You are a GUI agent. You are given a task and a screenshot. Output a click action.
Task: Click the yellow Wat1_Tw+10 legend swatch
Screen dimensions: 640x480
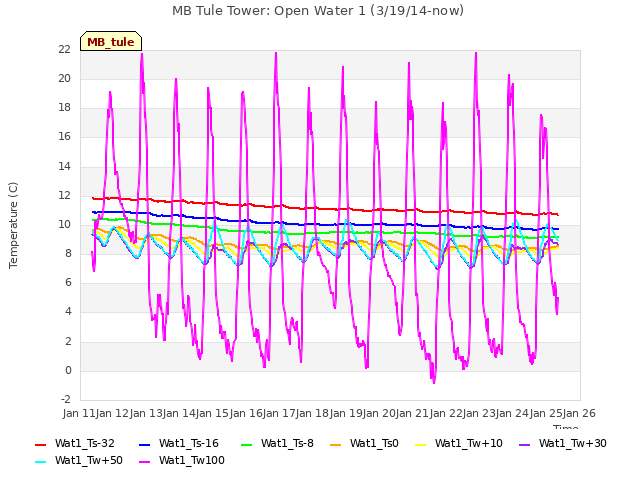click(x=421, y=445)
